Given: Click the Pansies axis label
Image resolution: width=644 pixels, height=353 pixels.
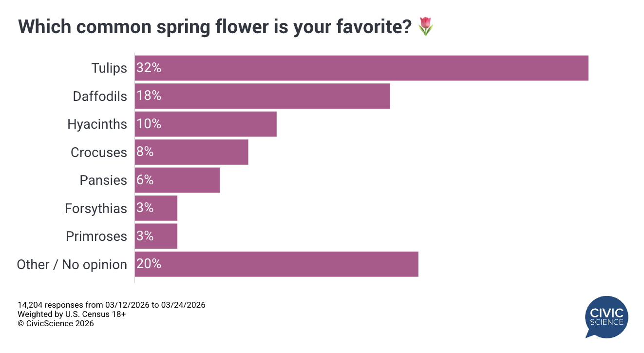Looking at the screenshot, I should coord(103,180).
